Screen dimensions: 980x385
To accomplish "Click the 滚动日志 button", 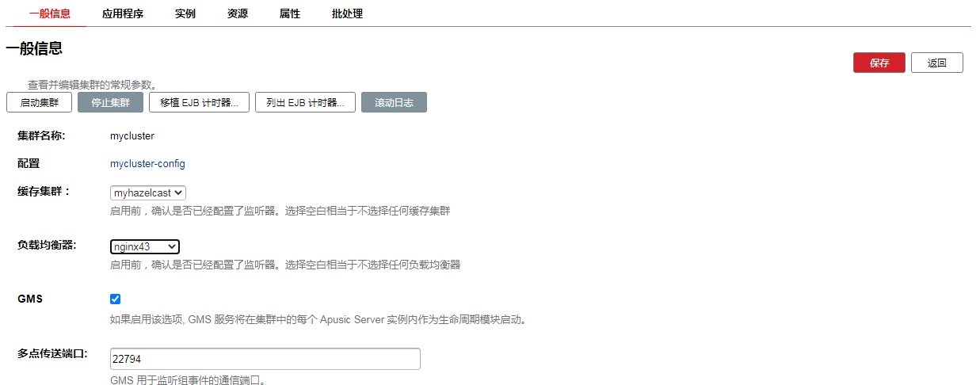I will click(x=394, y=103).
